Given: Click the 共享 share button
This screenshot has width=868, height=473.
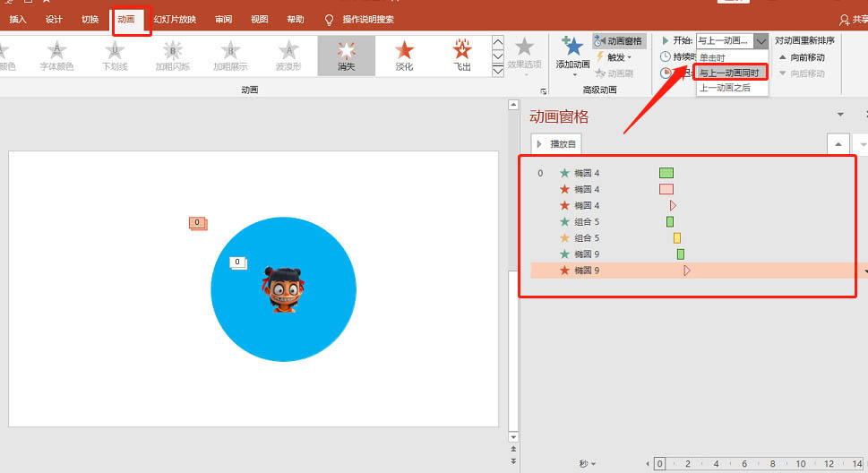Looking at the screenshot, I should pos(853,20).
